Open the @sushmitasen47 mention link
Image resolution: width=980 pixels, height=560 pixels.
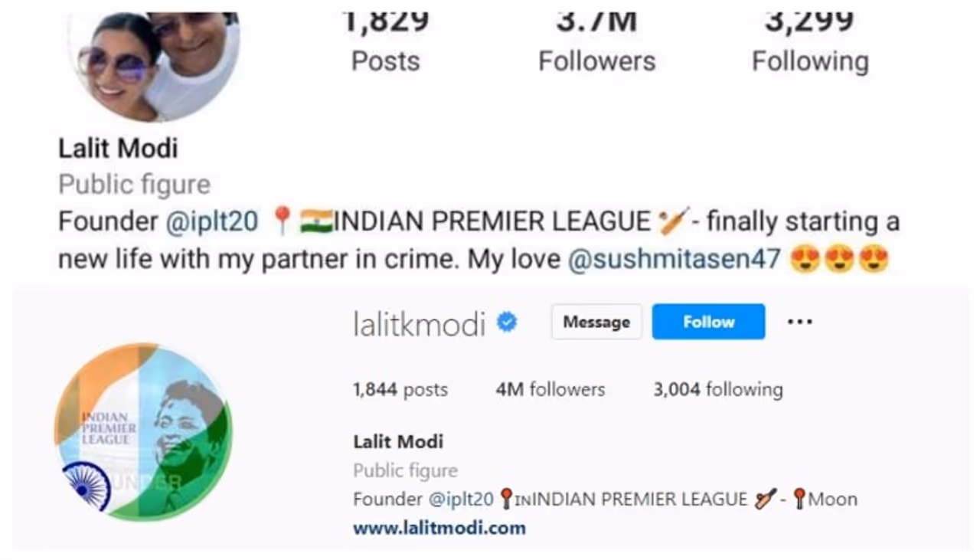click(x=674, y=260)
